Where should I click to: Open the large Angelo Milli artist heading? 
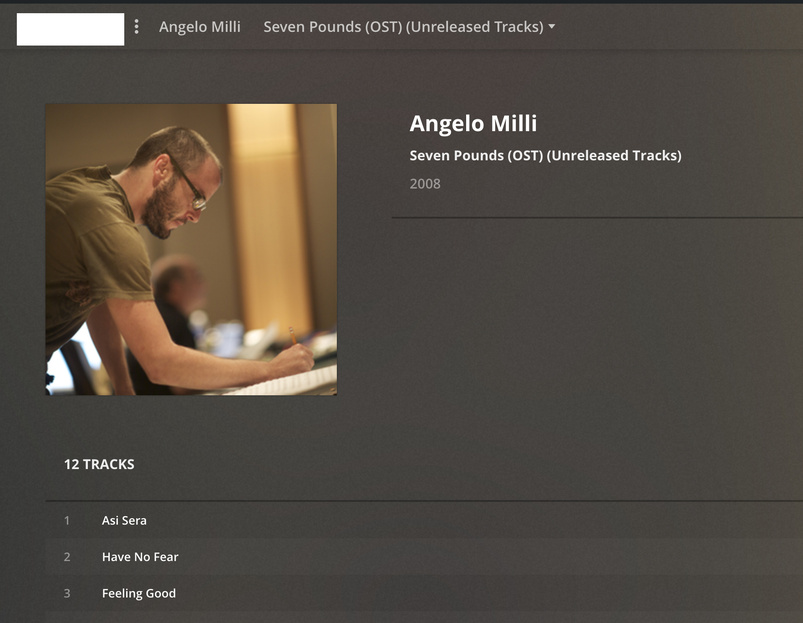(x=473, y=123)
